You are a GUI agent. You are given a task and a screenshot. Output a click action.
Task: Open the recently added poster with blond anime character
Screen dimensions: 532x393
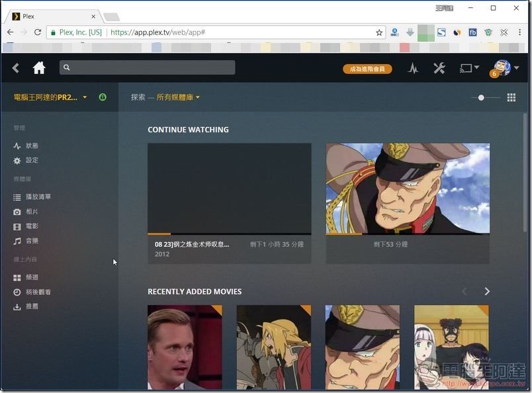(274, 347)
